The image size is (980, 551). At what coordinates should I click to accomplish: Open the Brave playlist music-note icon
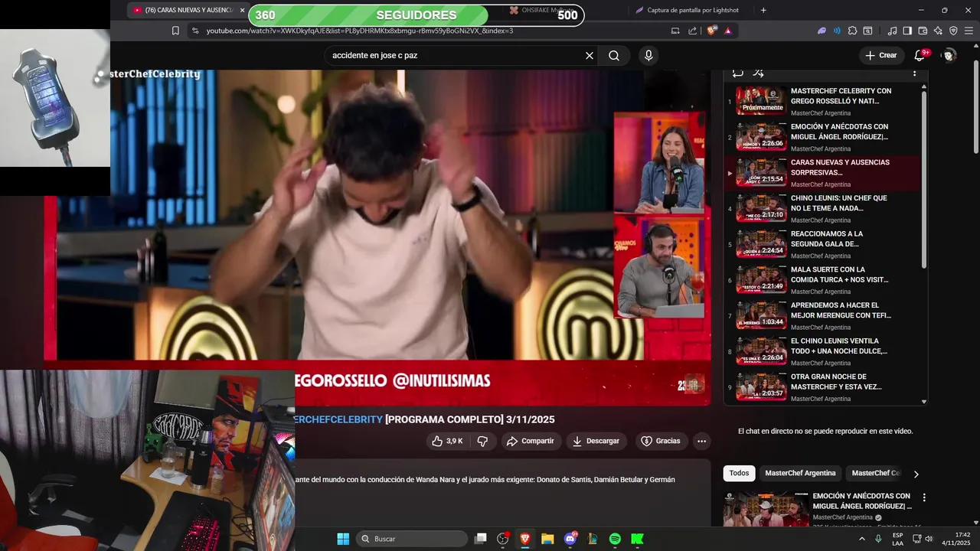coord(892,31)
